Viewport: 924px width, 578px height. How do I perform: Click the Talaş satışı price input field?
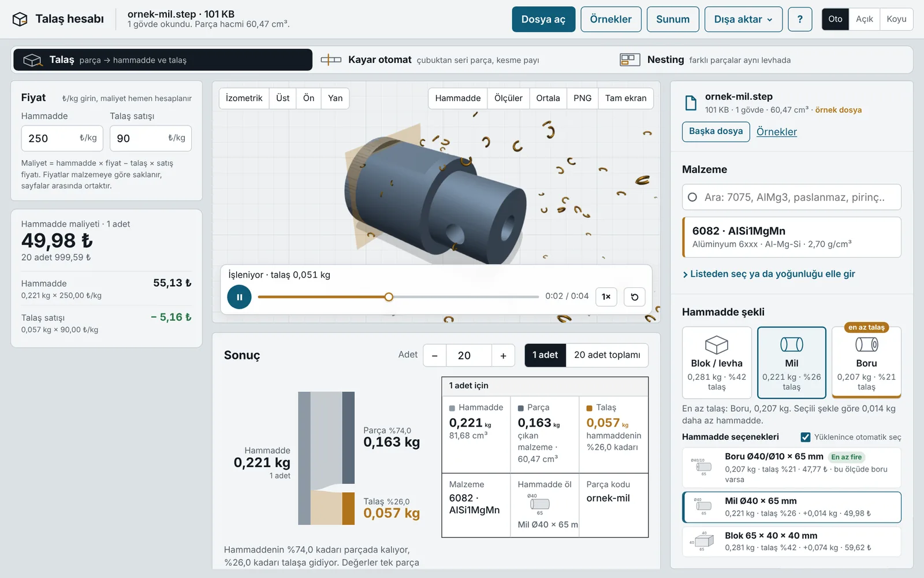pos(151,138)
